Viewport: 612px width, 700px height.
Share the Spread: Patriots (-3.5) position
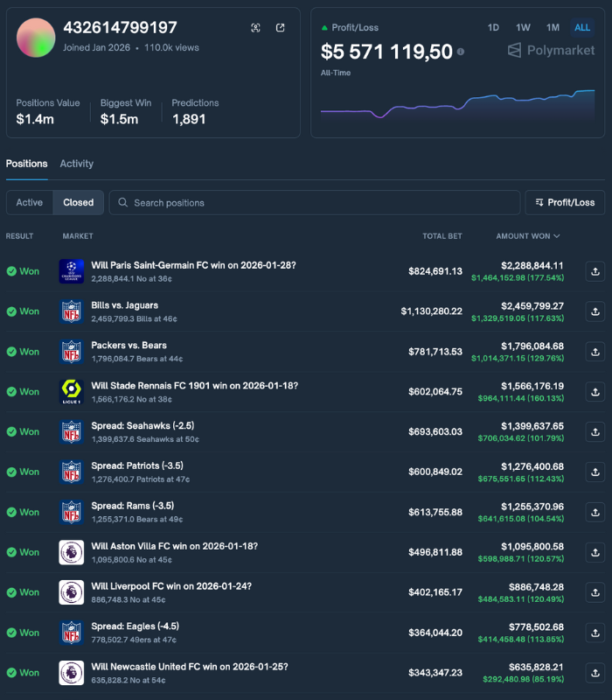[595, 472]
